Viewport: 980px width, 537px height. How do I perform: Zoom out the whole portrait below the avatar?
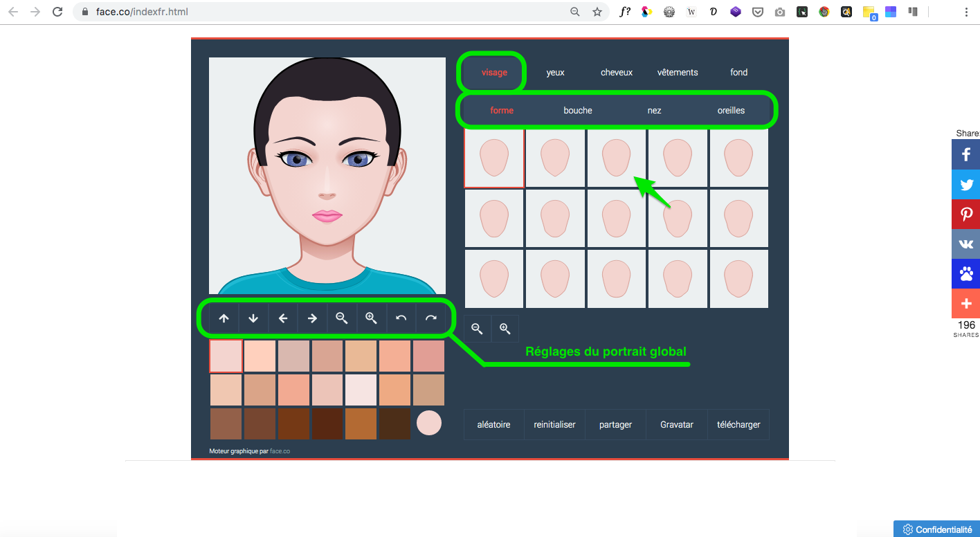click(x=342, y=318)
